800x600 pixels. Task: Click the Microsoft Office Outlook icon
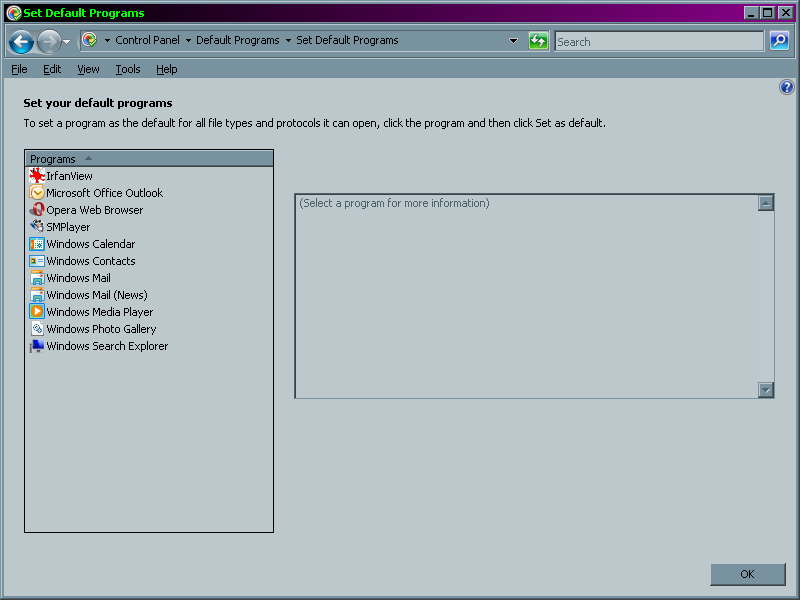tap(37, 193)
